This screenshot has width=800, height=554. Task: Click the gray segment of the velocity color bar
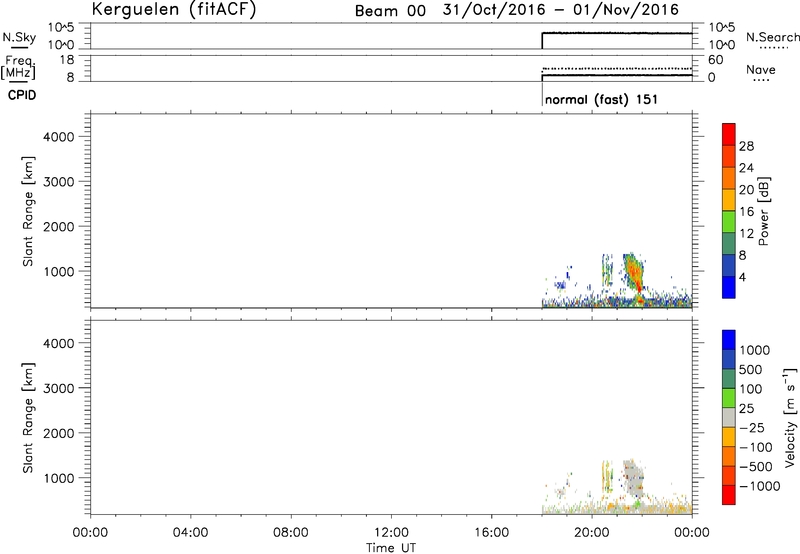pos(729,418)
